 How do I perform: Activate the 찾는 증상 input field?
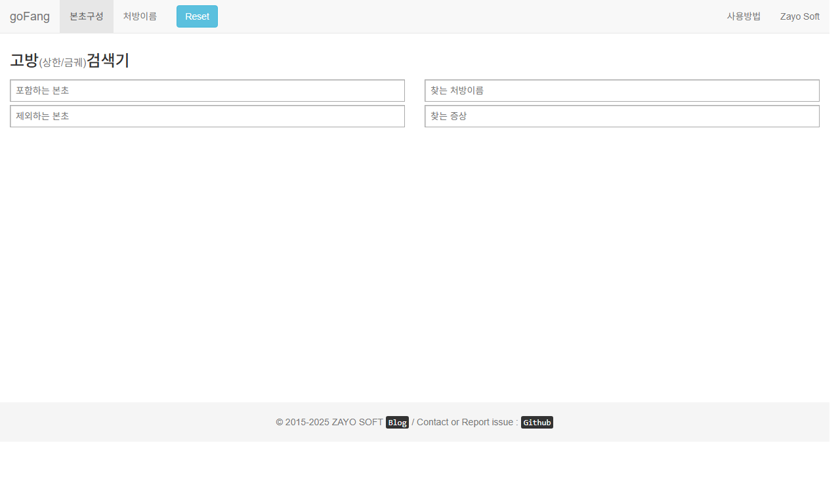click(x=621, y=116)
